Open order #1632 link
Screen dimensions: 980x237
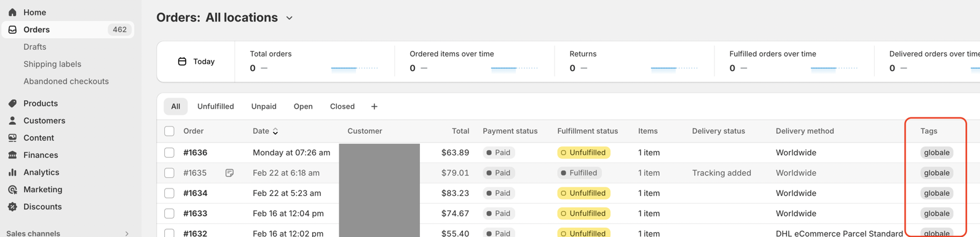tap(196, 233)
